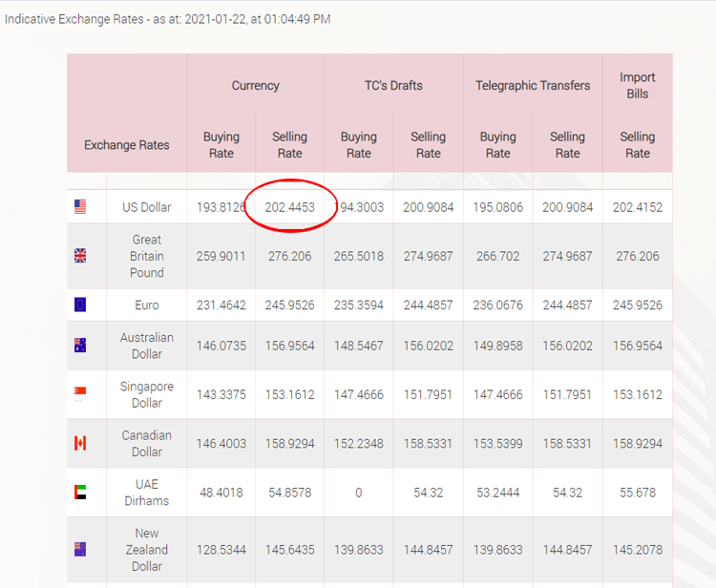Click Import Bills 'Selling Rate' subheader

(638, 145)
